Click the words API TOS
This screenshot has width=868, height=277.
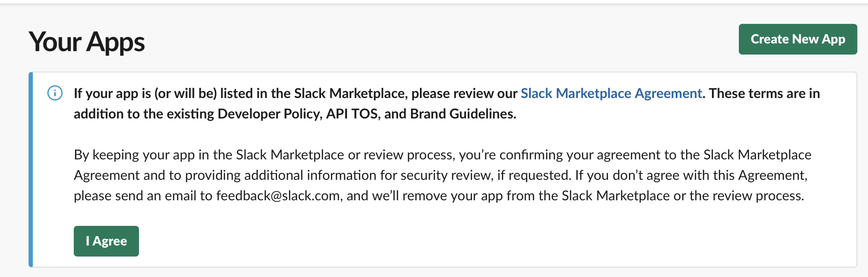point(352,114)
